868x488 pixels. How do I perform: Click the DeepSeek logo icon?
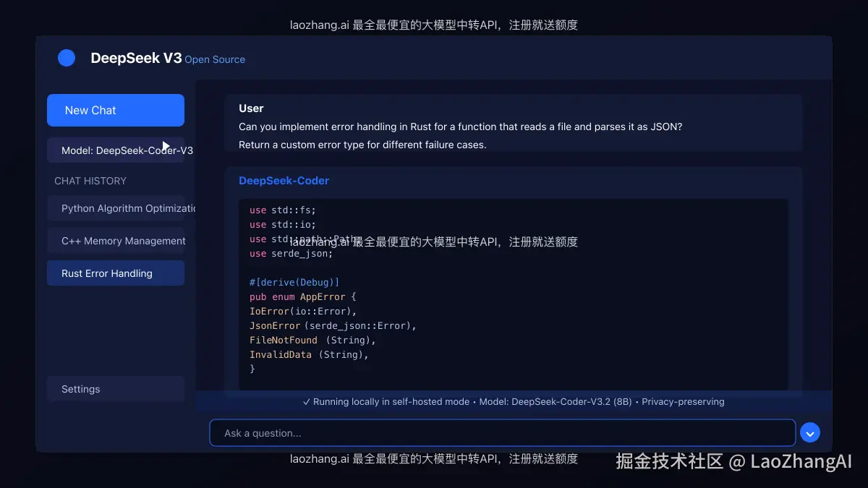tap(66, 58)
